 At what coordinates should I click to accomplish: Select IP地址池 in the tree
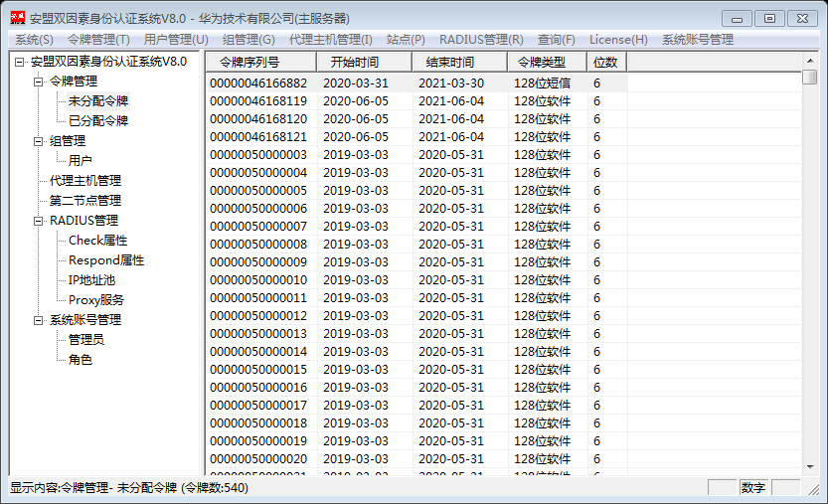click(91, 280)
